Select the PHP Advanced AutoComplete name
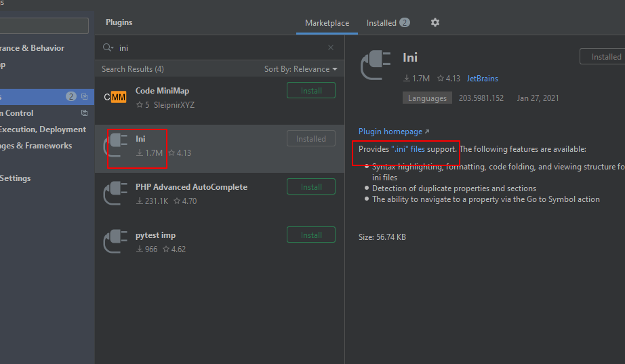This screenshot has width=625, height=364. pos(191,187)
